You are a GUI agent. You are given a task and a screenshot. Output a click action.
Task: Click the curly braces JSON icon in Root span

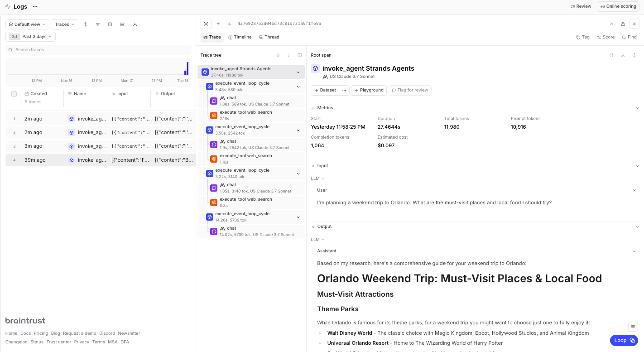(611, 55)
